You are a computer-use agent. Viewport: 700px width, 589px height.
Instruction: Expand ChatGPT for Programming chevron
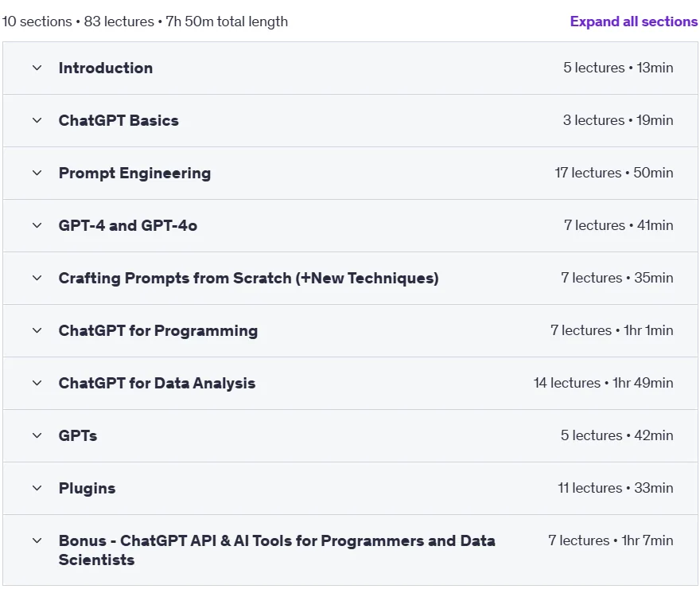(x=37, y=330)
